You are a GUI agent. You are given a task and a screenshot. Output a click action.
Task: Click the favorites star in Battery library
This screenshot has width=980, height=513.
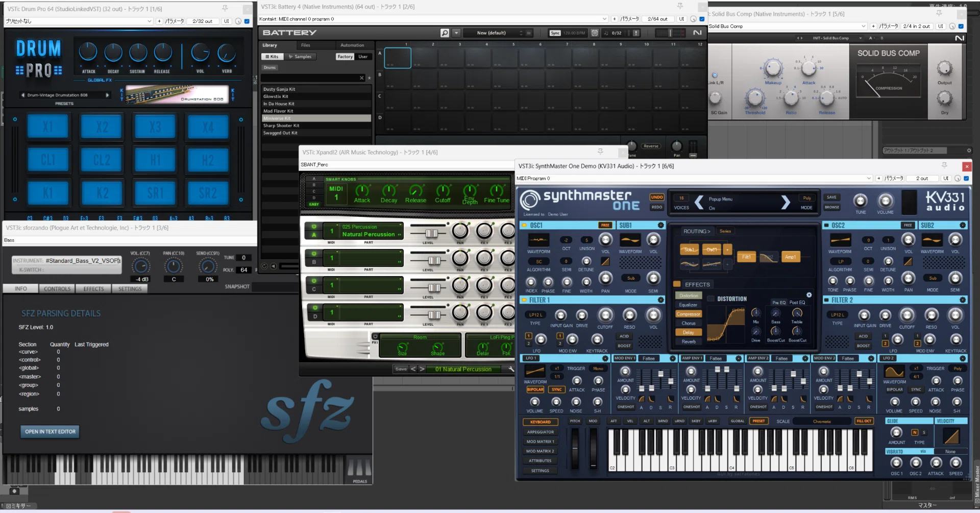[x=369, y=78]
